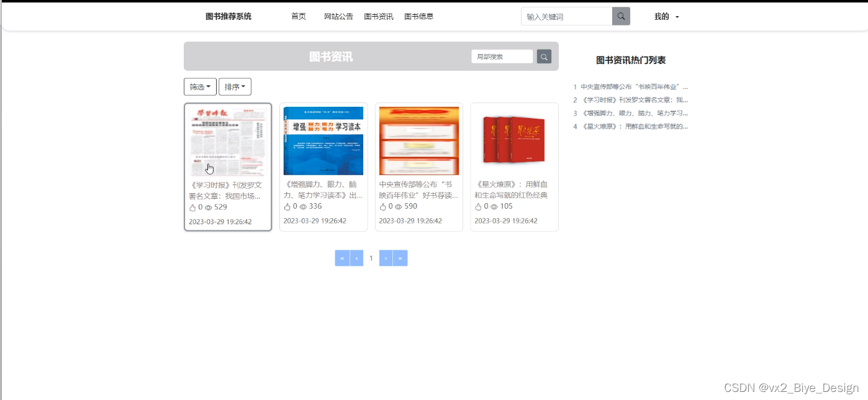Open the 中央宣传部 article thumbnail
The image size is (868, 400).
[419, 141]
